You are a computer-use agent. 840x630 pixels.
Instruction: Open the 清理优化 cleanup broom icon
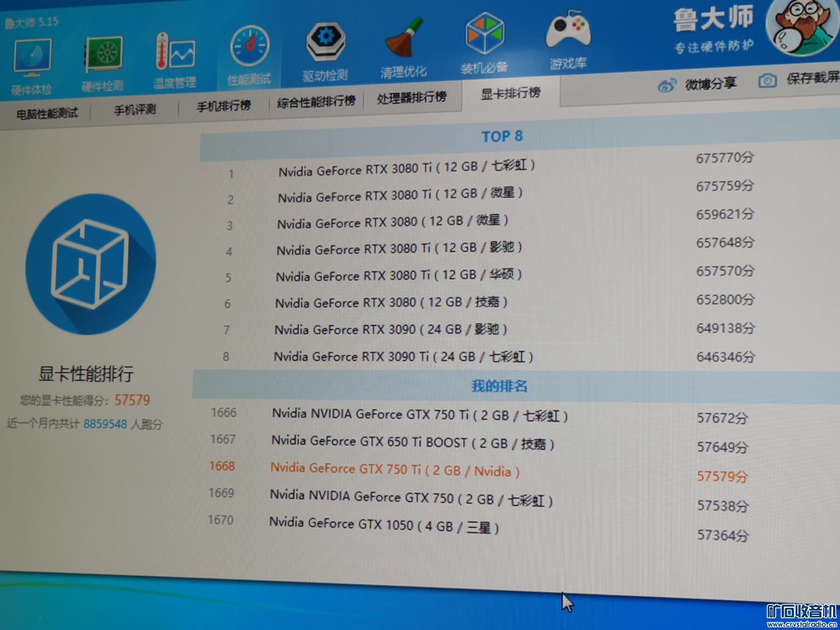pos(403,39)
